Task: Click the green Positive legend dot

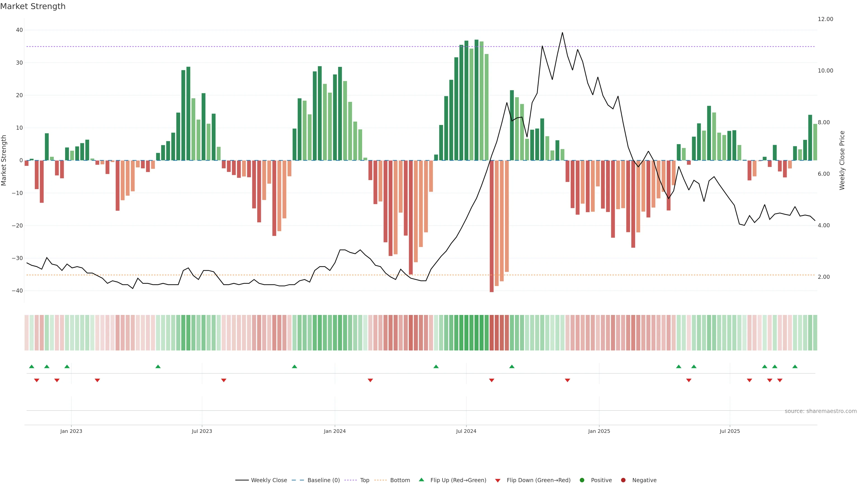Action: [x=582, y=480]
